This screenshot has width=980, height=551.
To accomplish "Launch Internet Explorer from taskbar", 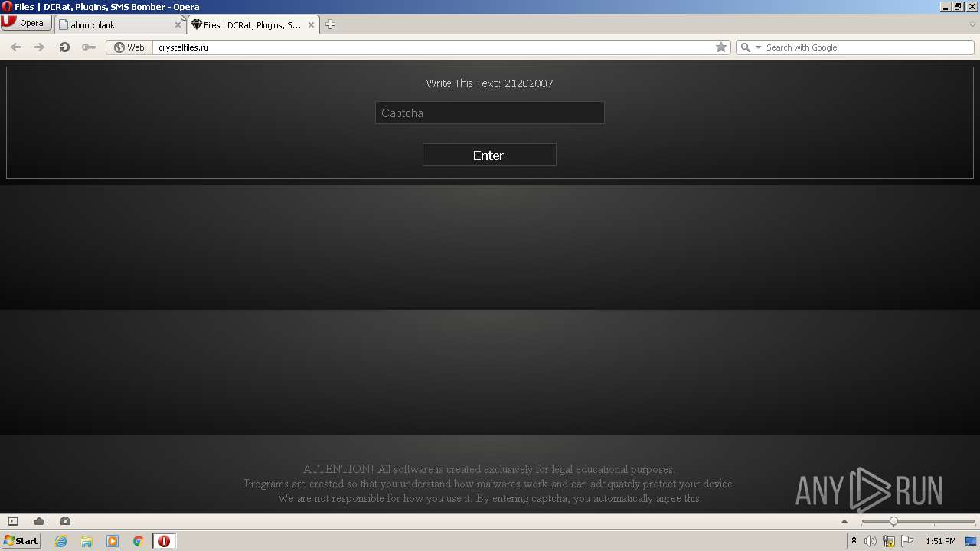I will coord(60,541).
